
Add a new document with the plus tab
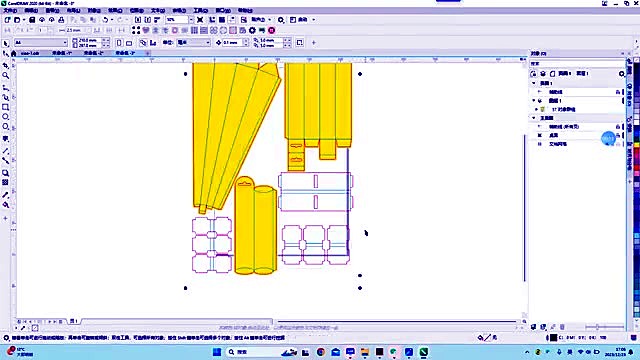pyautogui.click(x=147, y=53)
